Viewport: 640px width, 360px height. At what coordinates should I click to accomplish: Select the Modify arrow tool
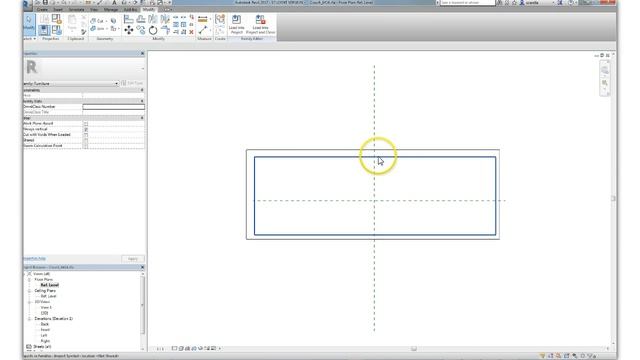point(29,24)
